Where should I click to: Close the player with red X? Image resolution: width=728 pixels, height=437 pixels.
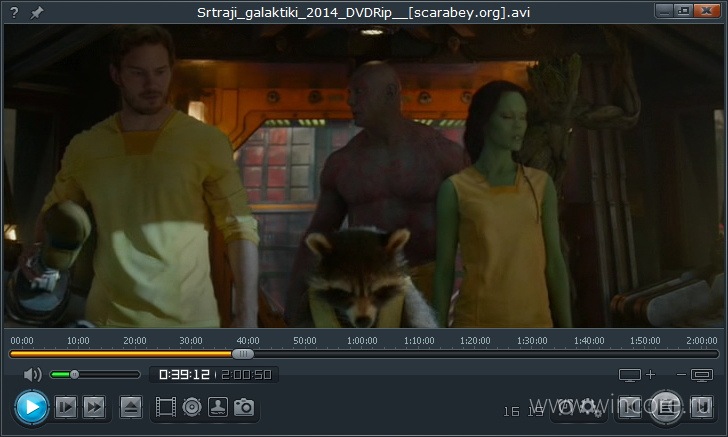tap(707, 11)
